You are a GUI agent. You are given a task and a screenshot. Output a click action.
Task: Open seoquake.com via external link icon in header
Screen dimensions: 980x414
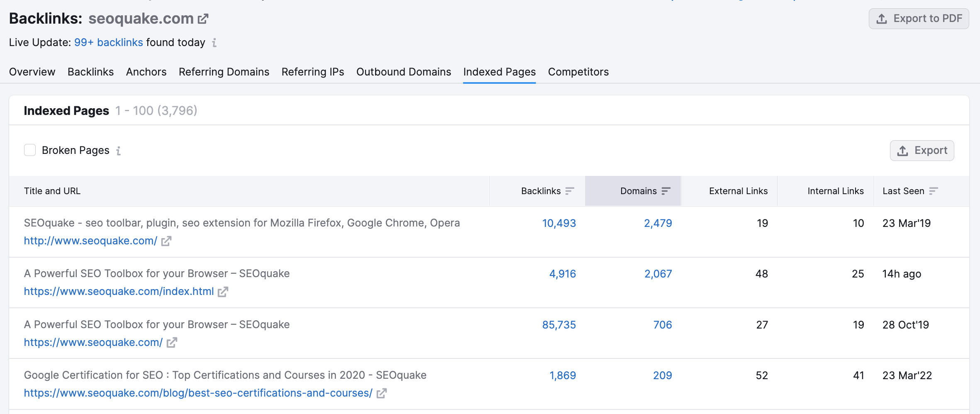(202, 18)
